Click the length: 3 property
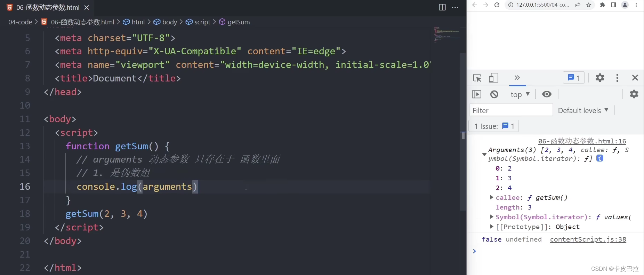The height and width of the screenshot is (275, 644). pyautogui.click(x=514, y=207)
